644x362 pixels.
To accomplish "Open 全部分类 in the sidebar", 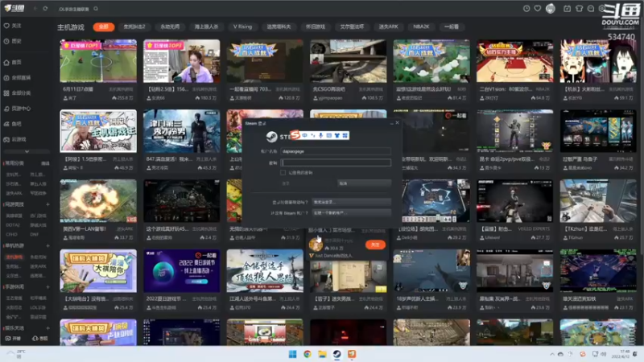I will click(17, 93).
